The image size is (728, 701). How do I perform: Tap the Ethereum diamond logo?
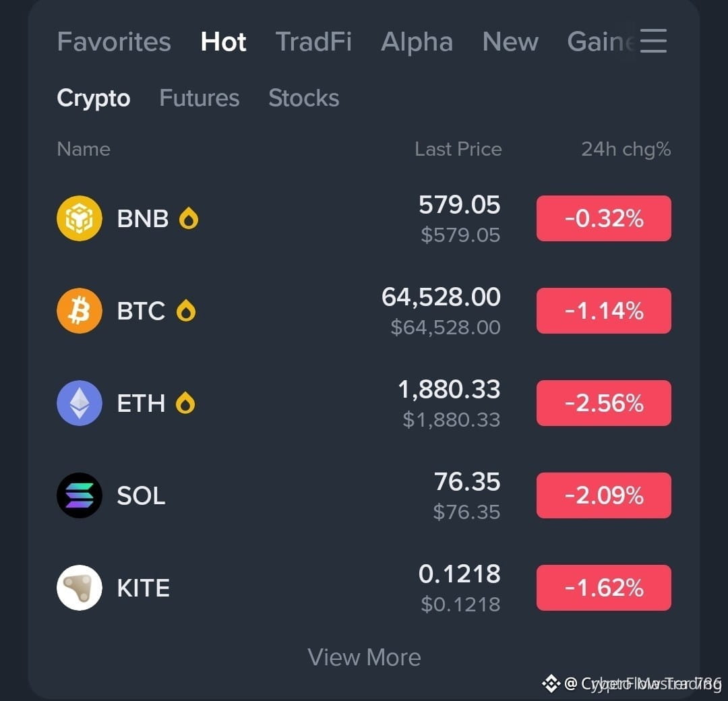[80, 403]
